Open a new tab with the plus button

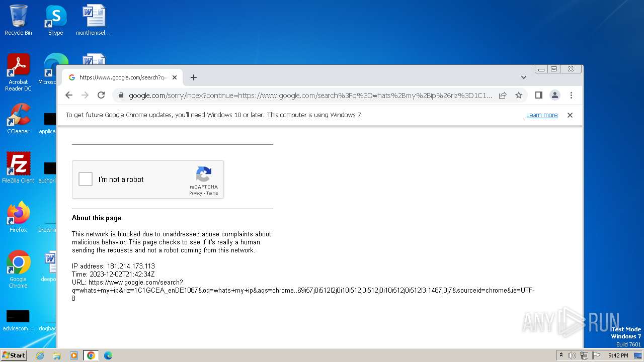194,77
